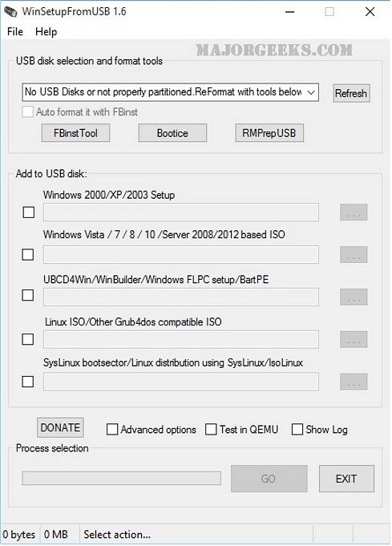The width and height of the screenshot is (392, 546).
Task: Check the Windows Vista/7/8/10 ISO option
Action: (28, 254)
